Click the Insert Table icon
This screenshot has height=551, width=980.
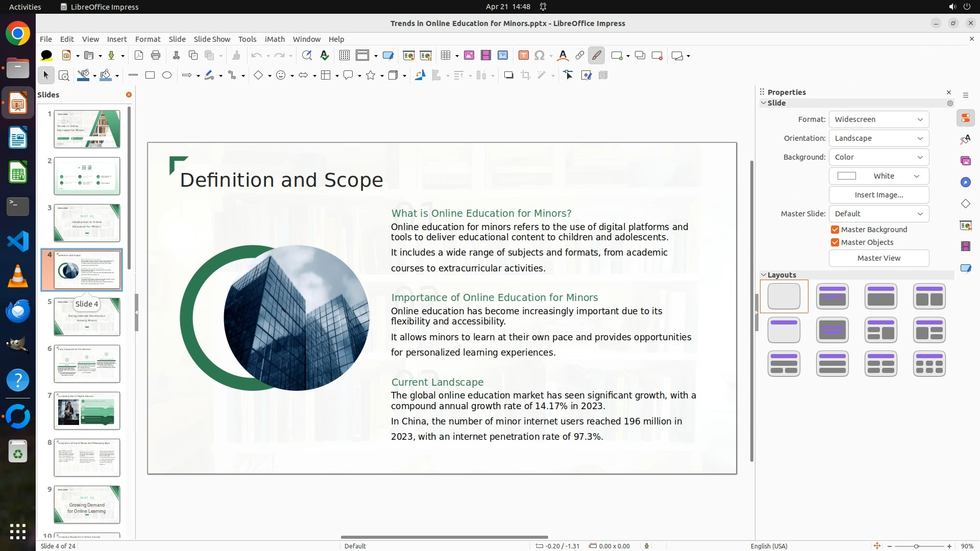446,56
